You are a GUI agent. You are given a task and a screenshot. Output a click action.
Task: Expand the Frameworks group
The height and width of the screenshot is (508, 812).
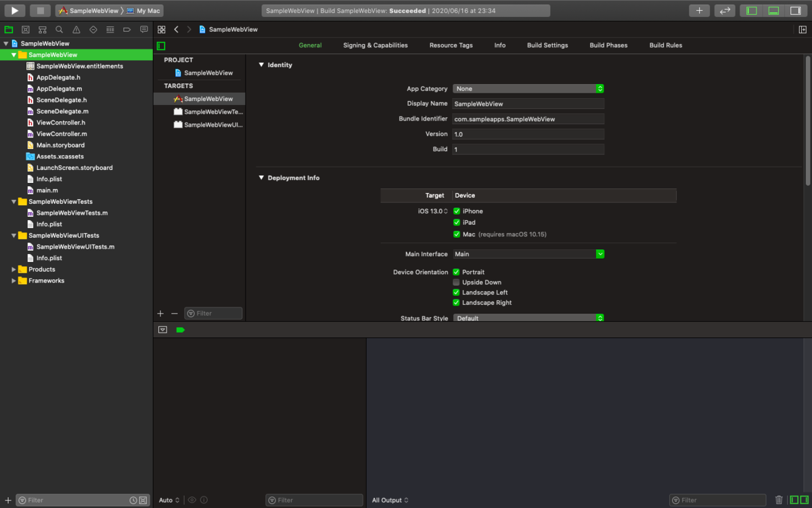(x=14, y=280)
